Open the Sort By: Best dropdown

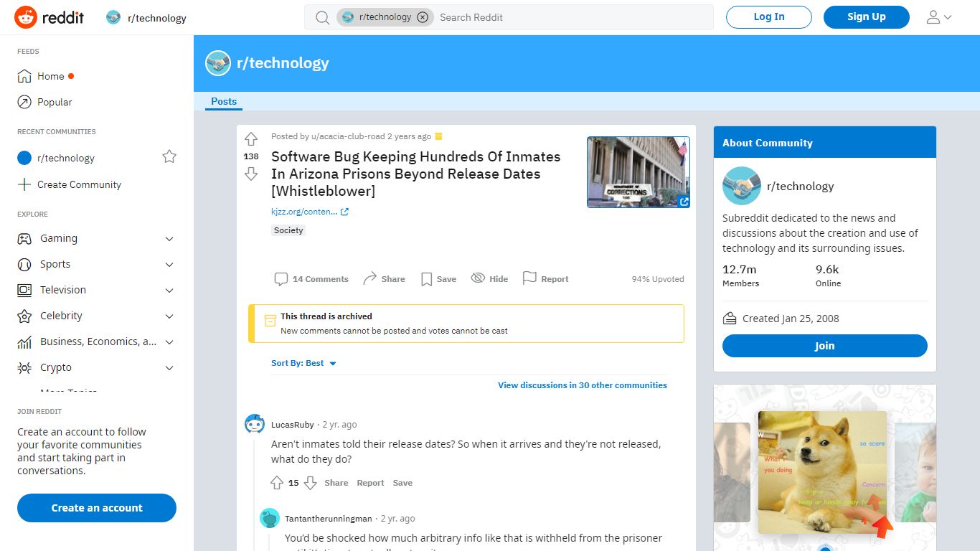[x=304, y=363]
